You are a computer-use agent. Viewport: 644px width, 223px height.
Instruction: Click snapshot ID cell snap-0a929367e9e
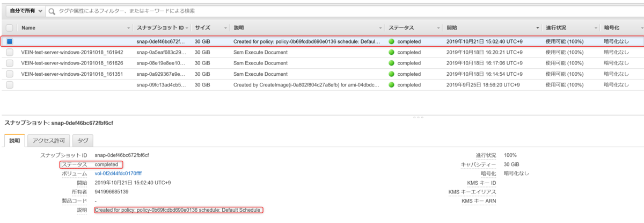coord(162,74)
